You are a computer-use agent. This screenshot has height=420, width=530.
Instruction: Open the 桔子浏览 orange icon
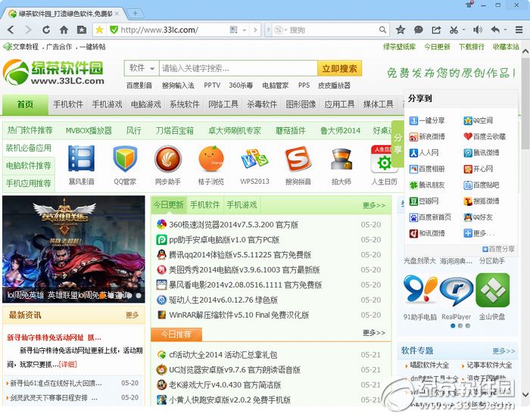point(211,158)
